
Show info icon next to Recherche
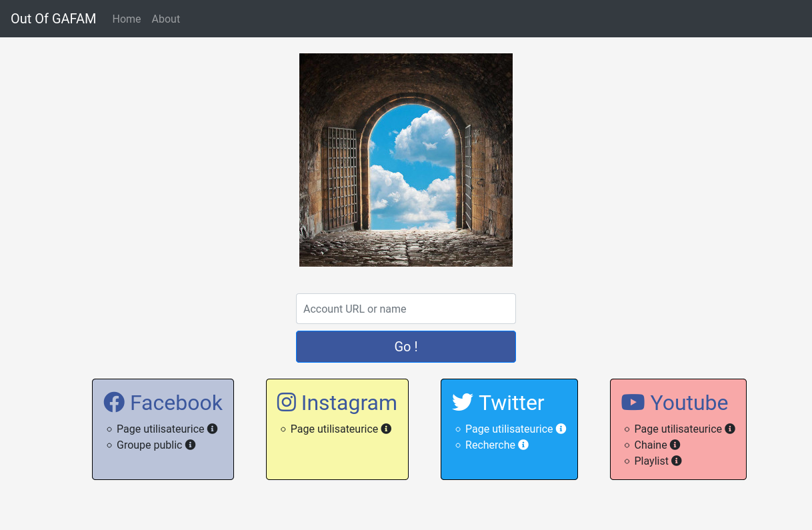point(523,445)
